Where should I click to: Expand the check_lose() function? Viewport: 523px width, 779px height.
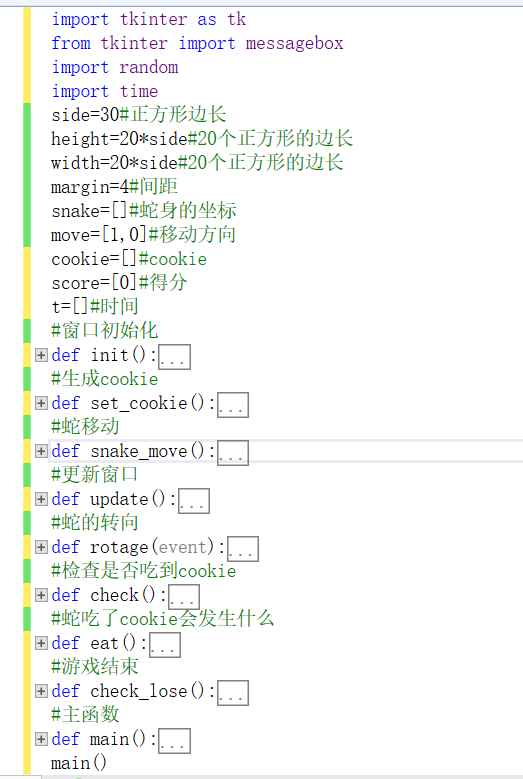41,691
